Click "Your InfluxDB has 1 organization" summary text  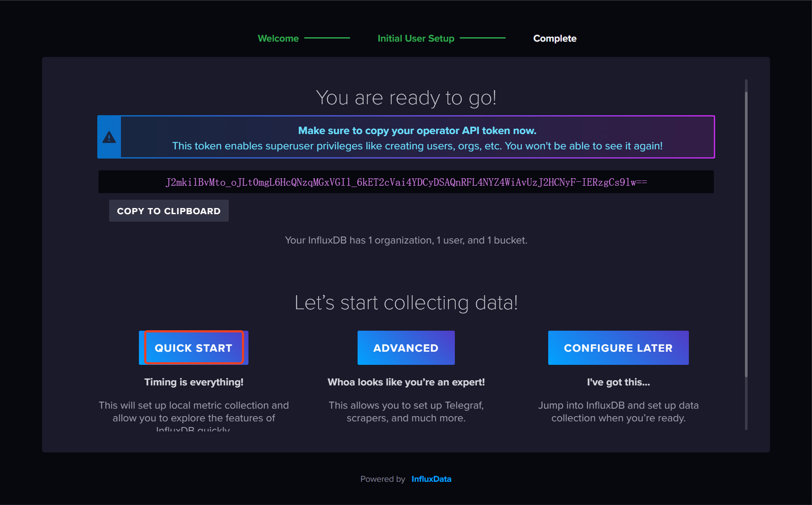406,240
